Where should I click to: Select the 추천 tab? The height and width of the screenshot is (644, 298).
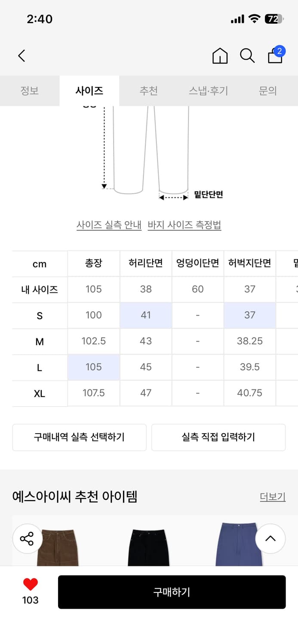coord(148,91)
